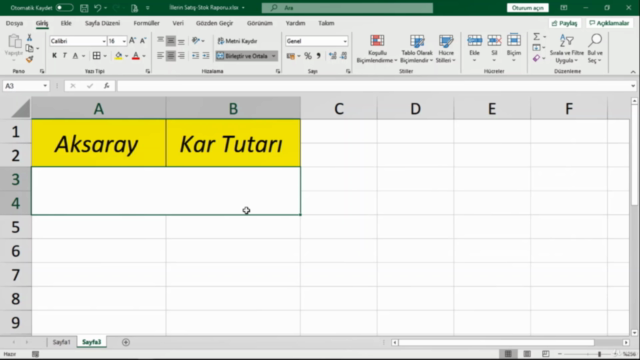The height and width of the screenshot is (360, 640).
Task: Toggle bold with the K button
Action: 54,56
